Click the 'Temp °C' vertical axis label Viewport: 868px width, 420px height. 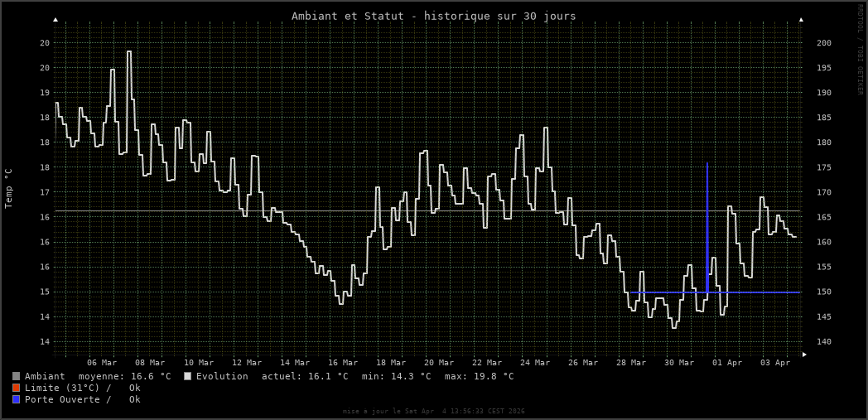(x=9, y=188)
